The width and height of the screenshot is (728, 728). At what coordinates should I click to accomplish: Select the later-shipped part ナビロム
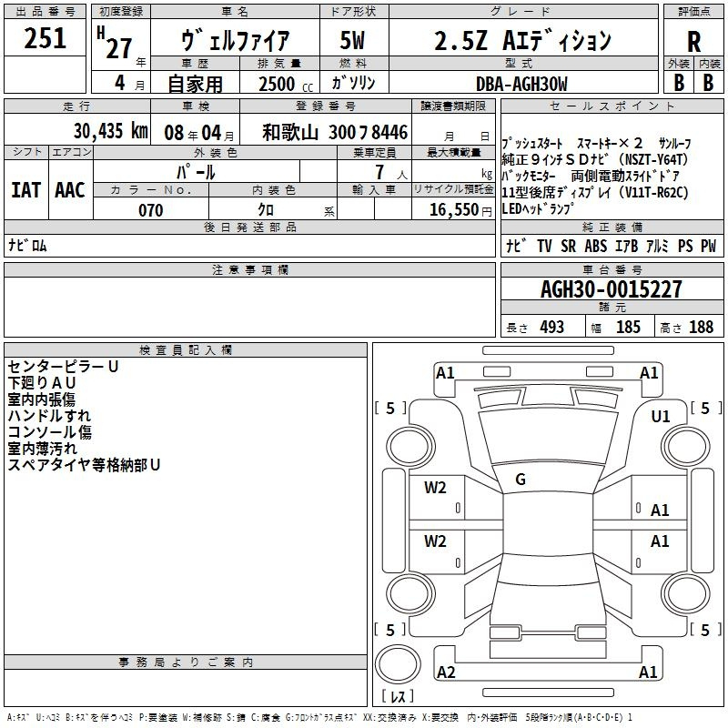click(x=27, y=245)
